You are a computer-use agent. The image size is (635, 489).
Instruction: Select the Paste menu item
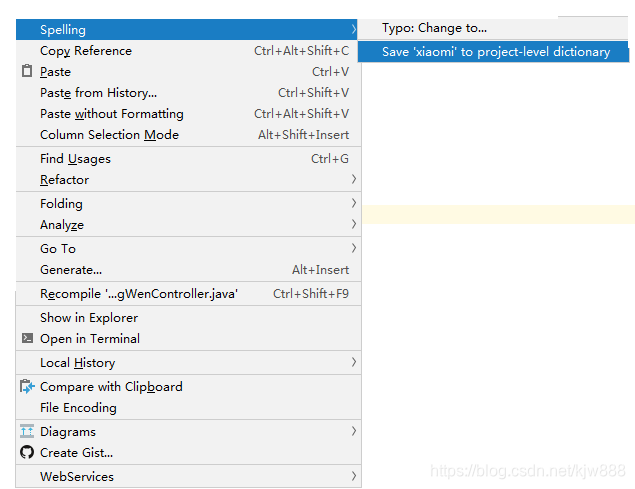(188, 72)
